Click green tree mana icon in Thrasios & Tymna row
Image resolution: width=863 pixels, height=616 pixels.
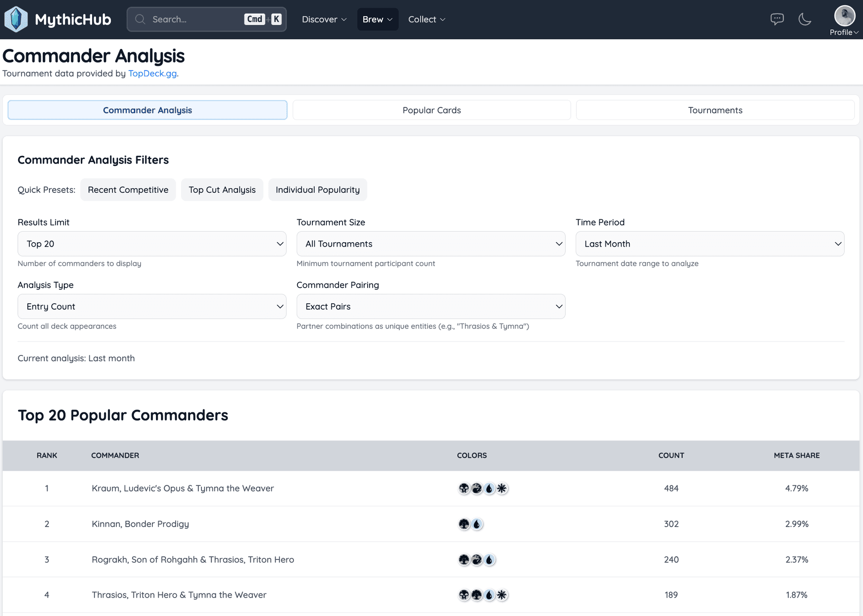coord(476,595)
